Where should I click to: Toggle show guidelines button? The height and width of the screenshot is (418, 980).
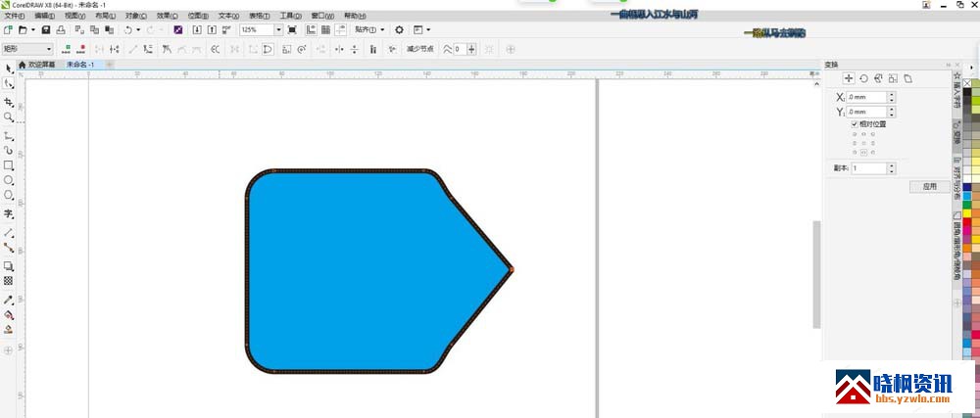(341, 29)
